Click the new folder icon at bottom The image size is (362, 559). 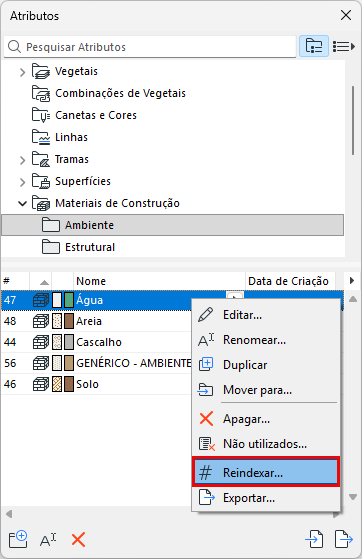tap(18, 539)
